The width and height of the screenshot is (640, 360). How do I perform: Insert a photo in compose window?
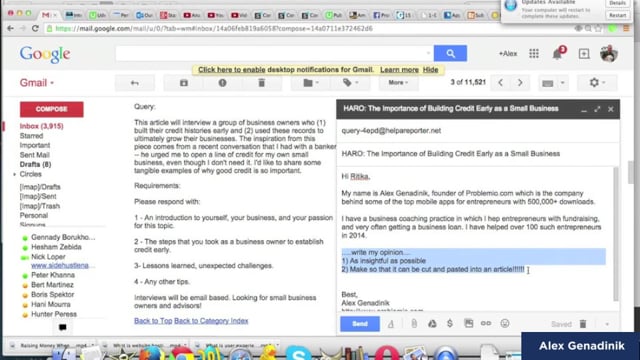coord(469,324)
